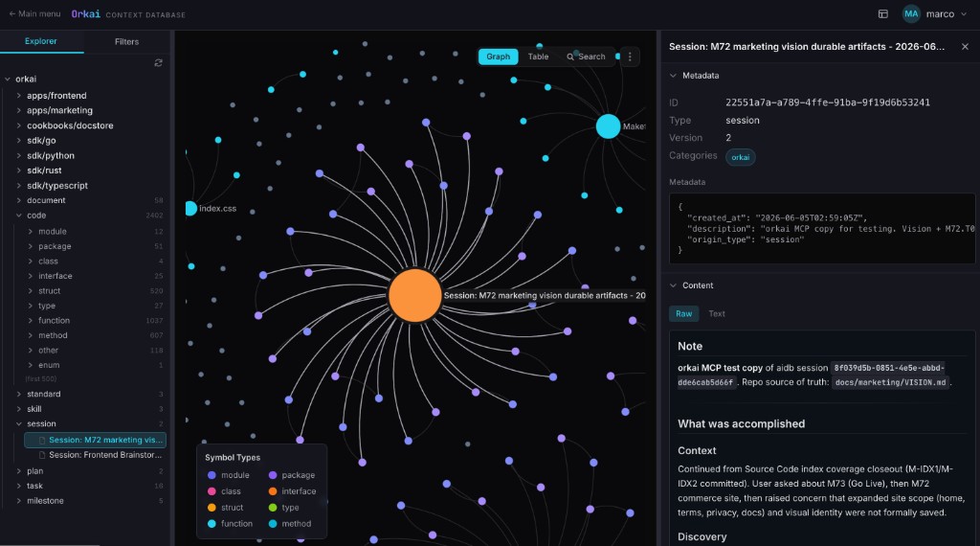Expand the function symbol type
This screenshot has height=546, width=980.
(x=30, y=321)
